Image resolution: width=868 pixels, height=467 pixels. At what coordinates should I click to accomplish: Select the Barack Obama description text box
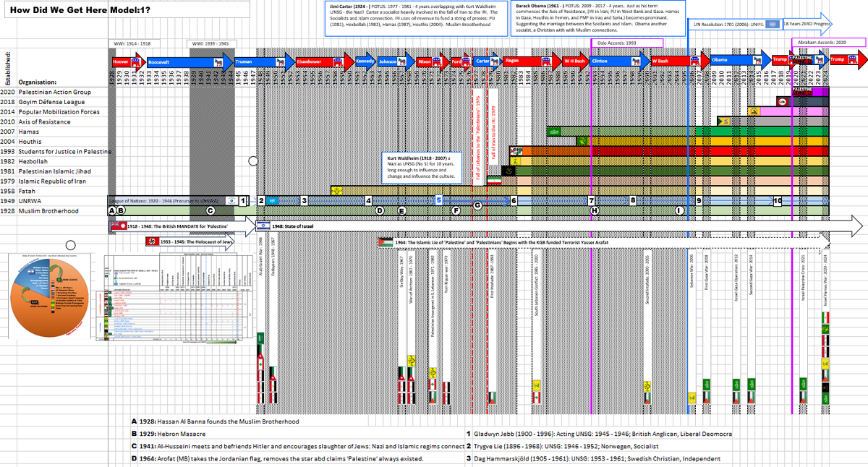[598, 20]
